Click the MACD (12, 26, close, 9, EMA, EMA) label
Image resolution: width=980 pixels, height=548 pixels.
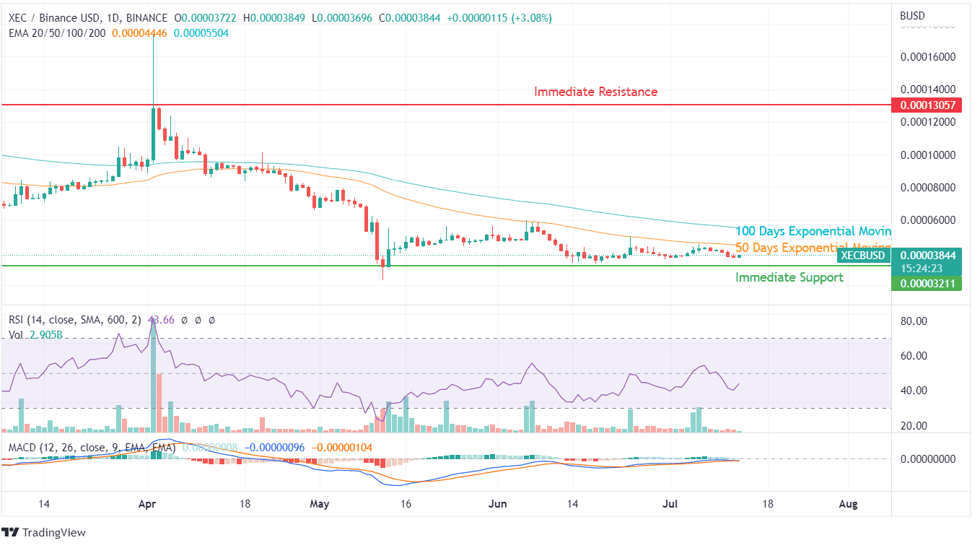tap(92, 448)
